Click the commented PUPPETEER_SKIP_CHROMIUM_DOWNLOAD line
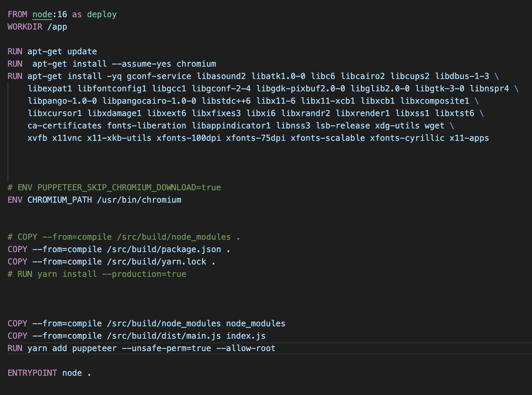This screenshot has width=532, height=395. (113, 187)
